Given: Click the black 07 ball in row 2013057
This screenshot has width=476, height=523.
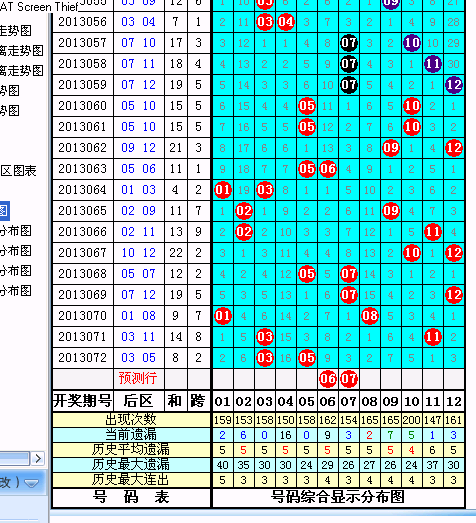Looking at the screenshot, I should point(349,43).
